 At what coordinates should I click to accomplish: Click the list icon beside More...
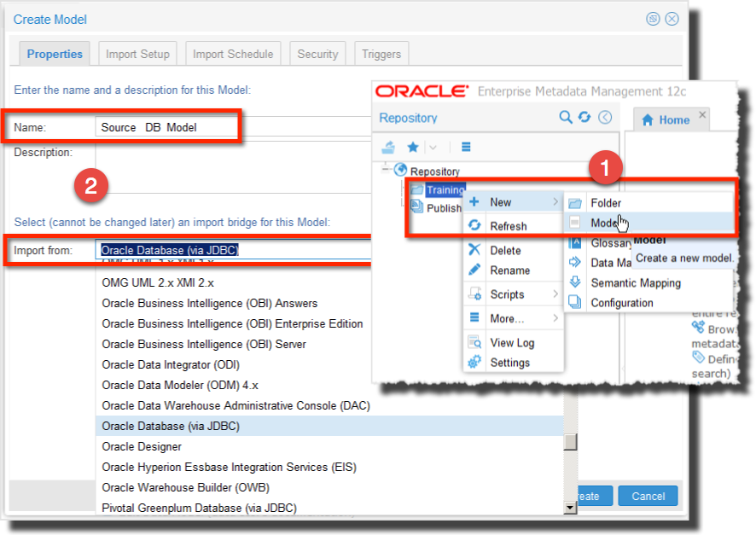(474, 317)
